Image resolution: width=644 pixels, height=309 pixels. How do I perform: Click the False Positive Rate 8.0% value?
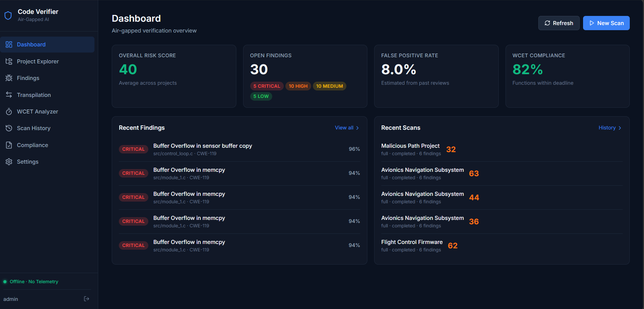click(x=399, y=69)
